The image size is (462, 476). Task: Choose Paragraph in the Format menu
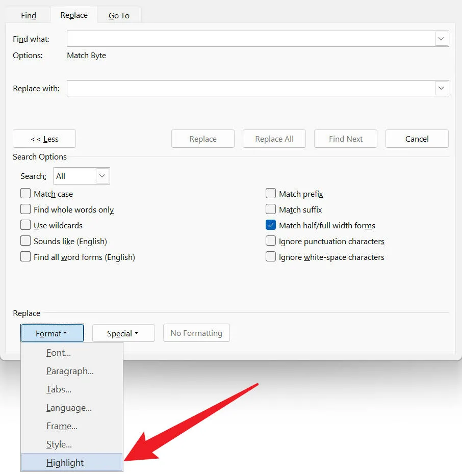(69, 371)
